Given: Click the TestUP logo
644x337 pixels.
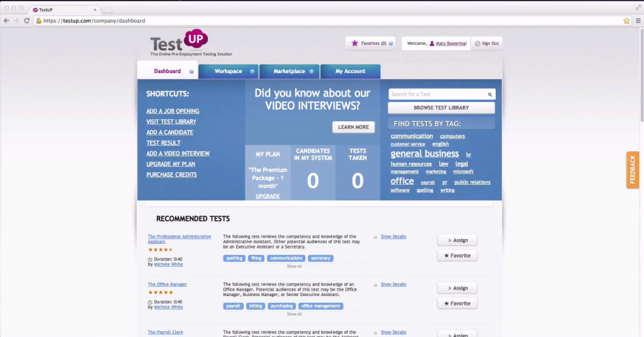Looking at the screenshot, I should click(x=191, y=43).
